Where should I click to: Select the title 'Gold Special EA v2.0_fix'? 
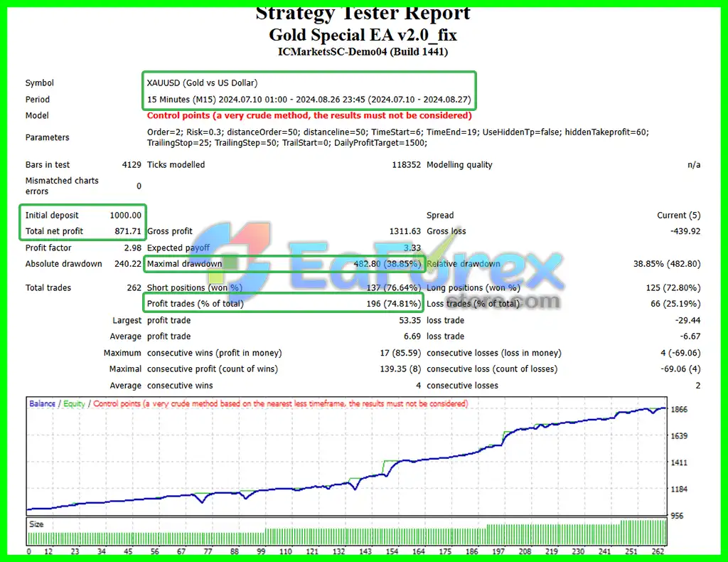point(363,35)
